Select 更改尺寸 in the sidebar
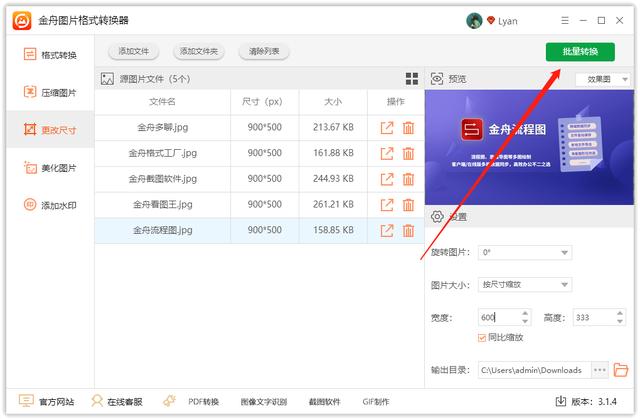This screenshot has height=420, width=640. click(x=50, y=130)
